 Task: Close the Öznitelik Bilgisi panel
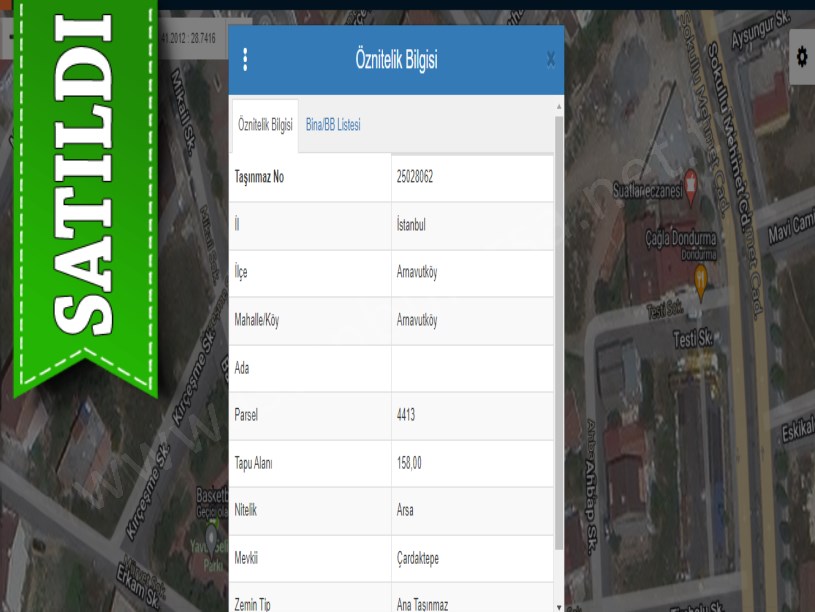(x=550, y=60)
